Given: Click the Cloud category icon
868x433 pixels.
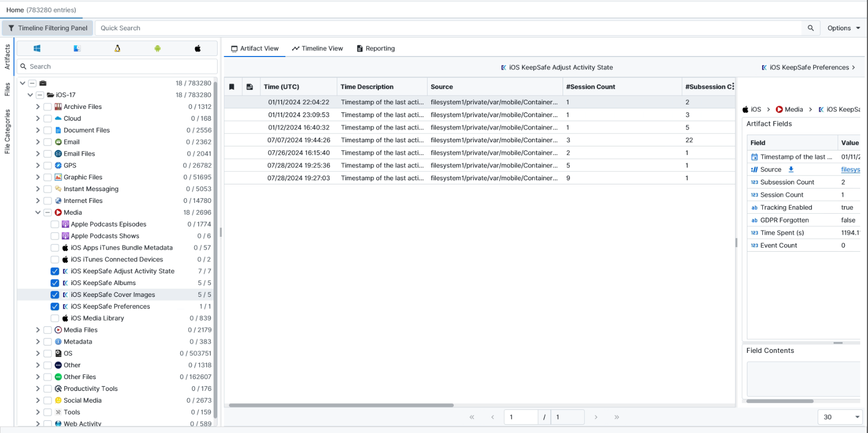Looking at the screenshot, I should [58, 118].
